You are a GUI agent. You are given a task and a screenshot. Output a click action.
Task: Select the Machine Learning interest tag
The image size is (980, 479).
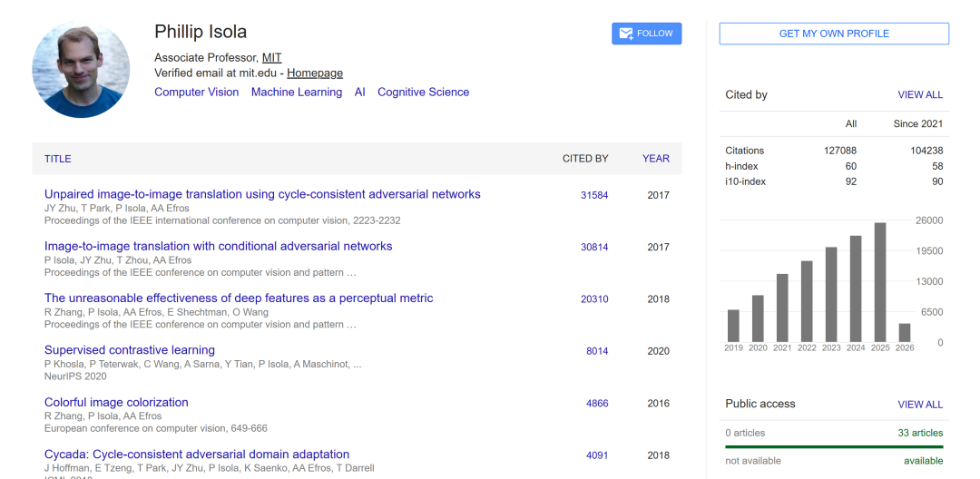point(297,93)
